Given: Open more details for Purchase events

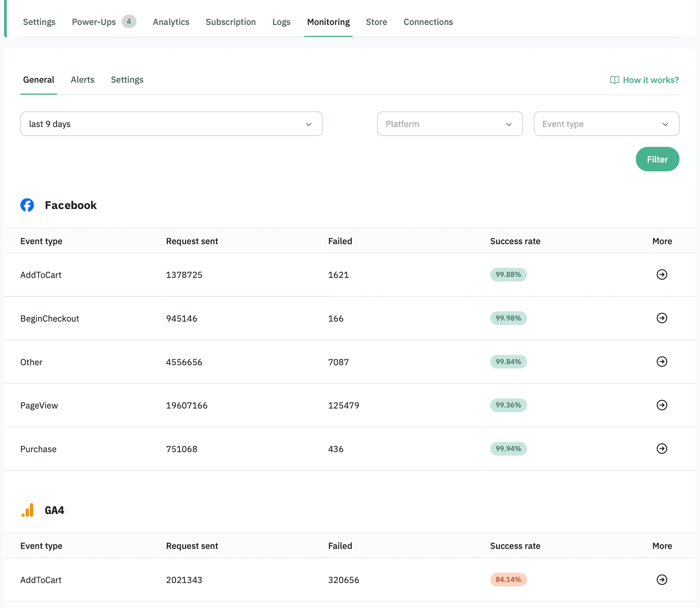Looking at the screenshot, I should pyautogui.click(x=662, y=449).
